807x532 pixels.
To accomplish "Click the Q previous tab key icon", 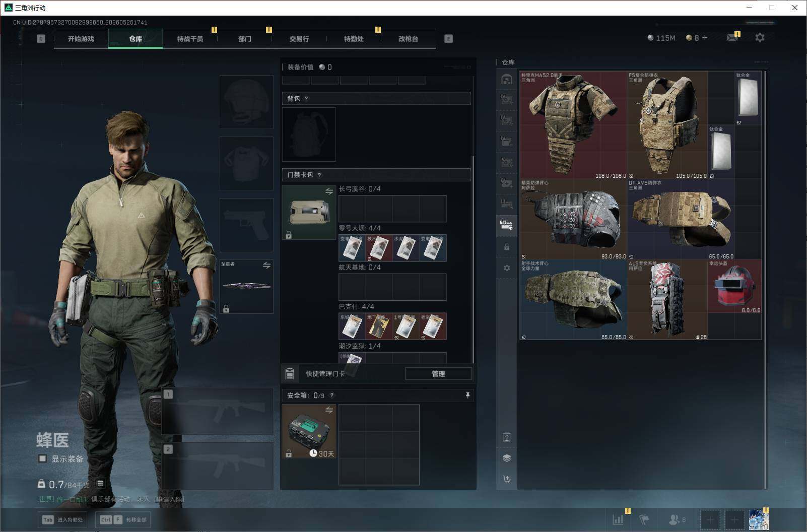I will coord(41,39).
